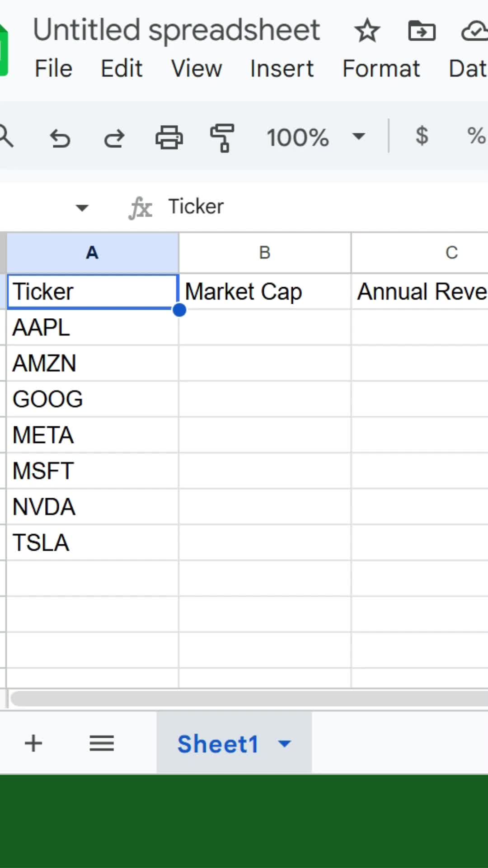Show the all sheets list
Viewport: 488px width, 868px height.
(102, 743)
